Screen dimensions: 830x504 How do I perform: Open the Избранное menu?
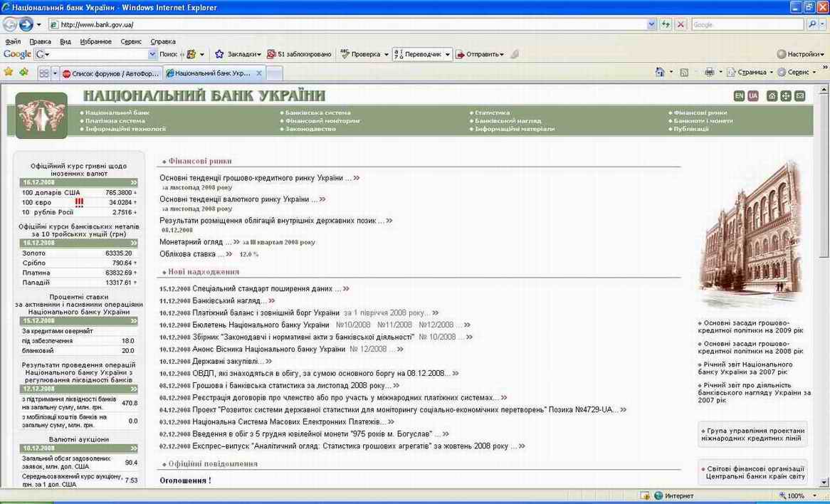point(95,41)
